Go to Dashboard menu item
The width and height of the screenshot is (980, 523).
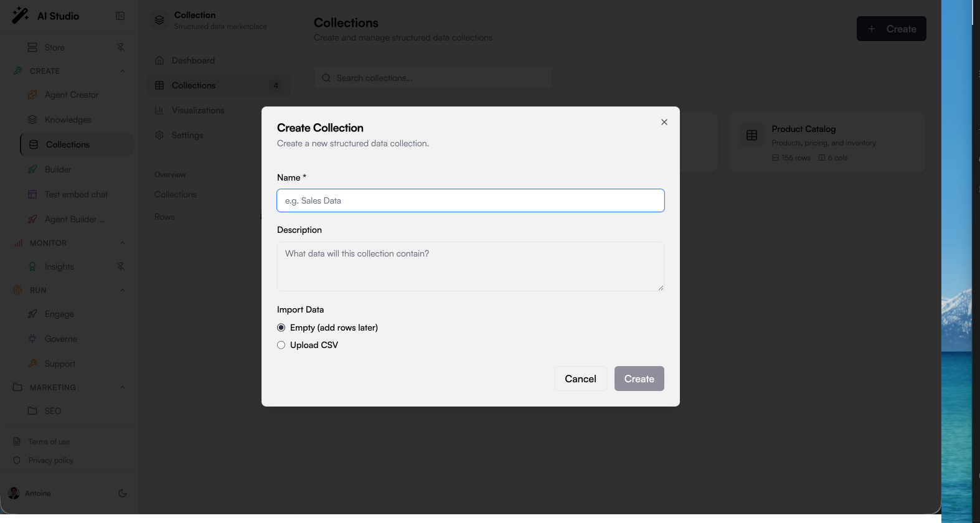click(219, 60)
